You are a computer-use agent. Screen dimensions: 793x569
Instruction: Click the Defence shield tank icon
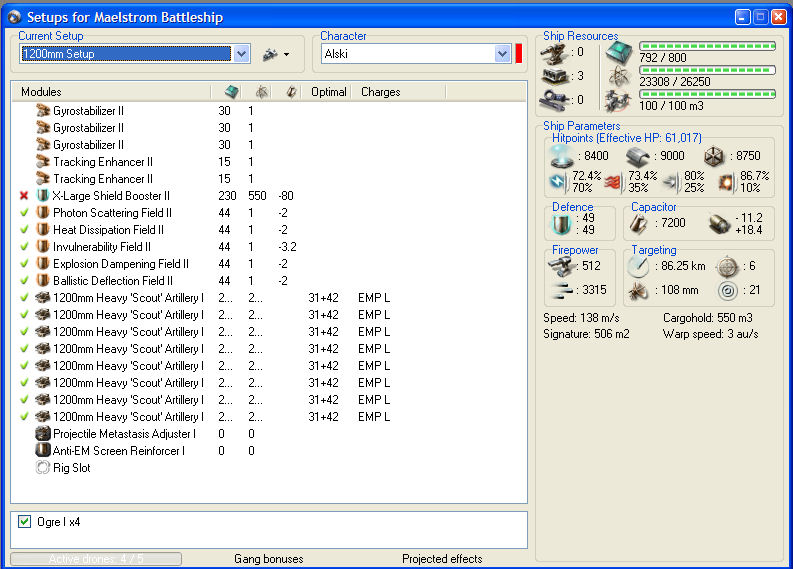point(561,224)
